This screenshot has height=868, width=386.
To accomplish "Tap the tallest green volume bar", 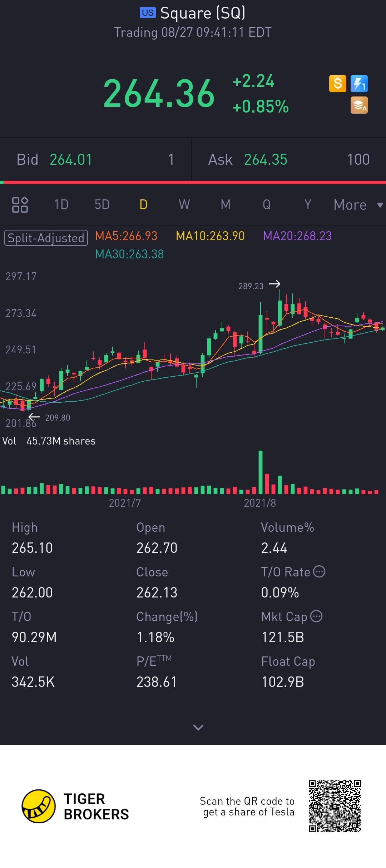I will (x=261, y=472).
